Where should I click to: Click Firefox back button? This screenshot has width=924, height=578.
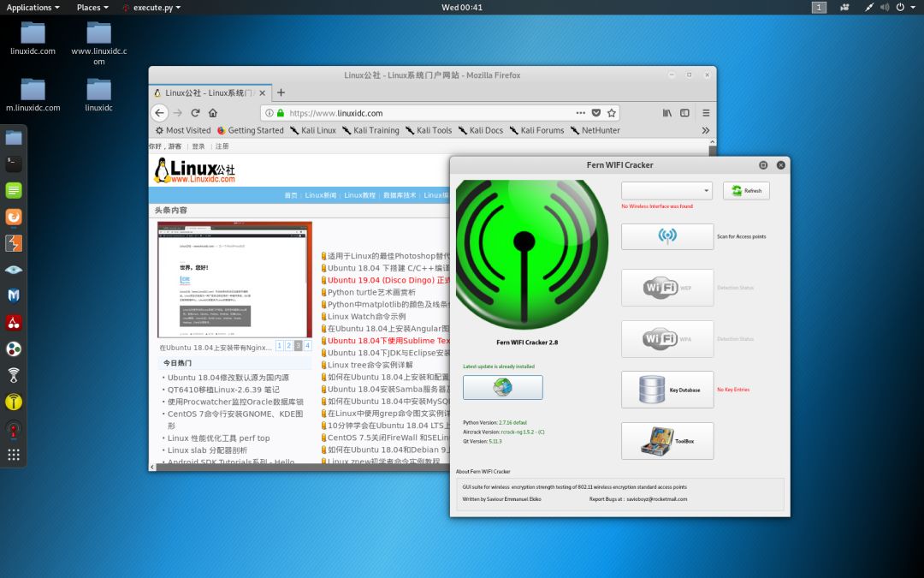(160, 113)
